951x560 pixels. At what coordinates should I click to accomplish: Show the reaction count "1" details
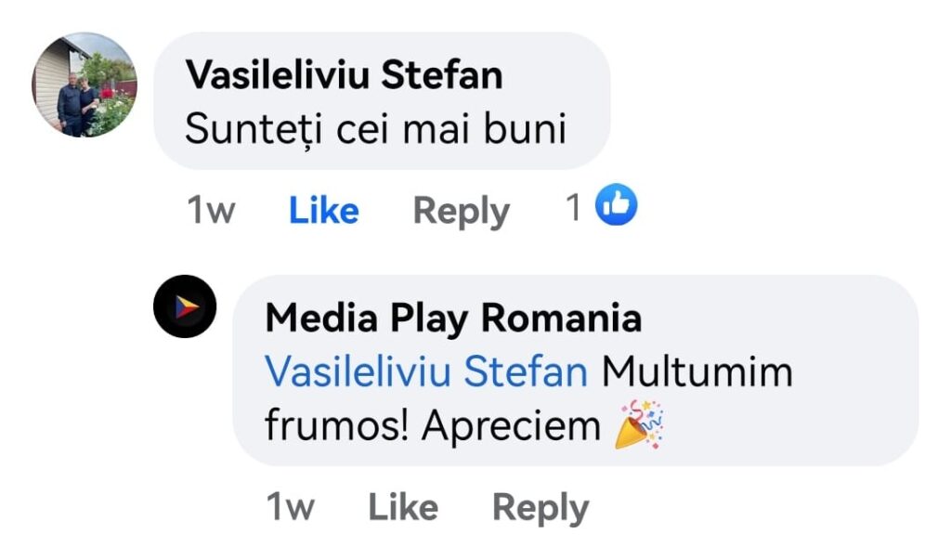click(575, 208)
